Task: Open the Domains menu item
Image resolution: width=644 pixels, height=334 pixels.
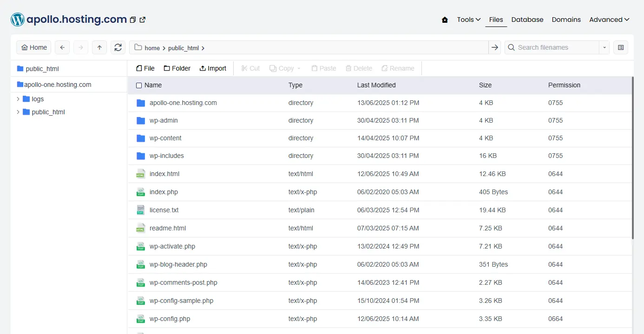Action: (x=566, y=20)
